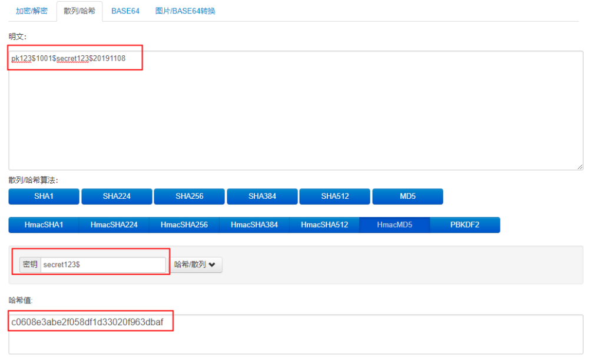This screenshot has width=600, height=364.
Task: Switch to the 加密/解密 tab
Action: 32,11
